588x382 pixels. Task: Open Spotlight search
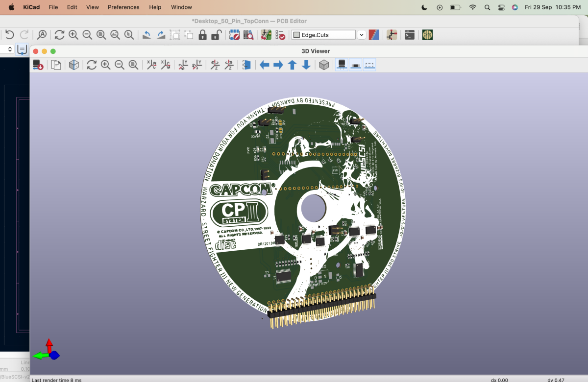487,7
